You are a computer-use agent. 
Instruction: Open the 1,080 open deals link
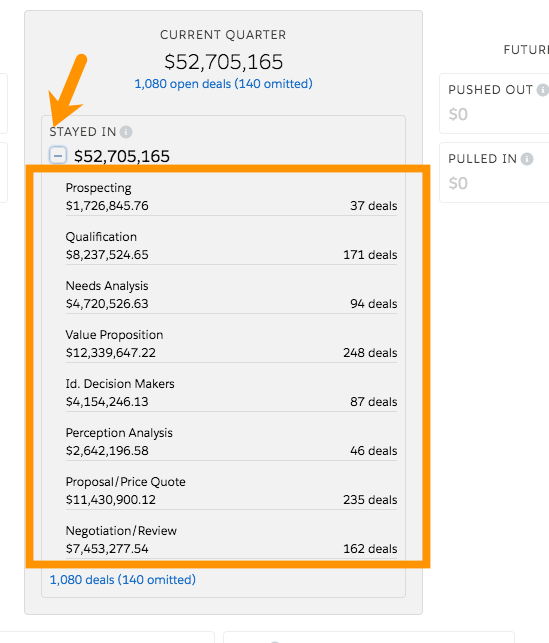pos(223,84)
